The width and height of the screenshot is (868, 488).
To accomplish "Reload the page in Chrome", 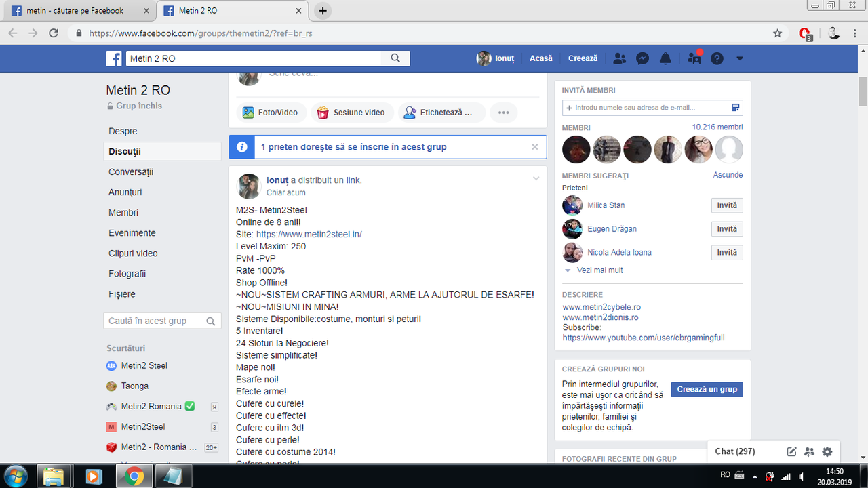I will pos(54,33).
